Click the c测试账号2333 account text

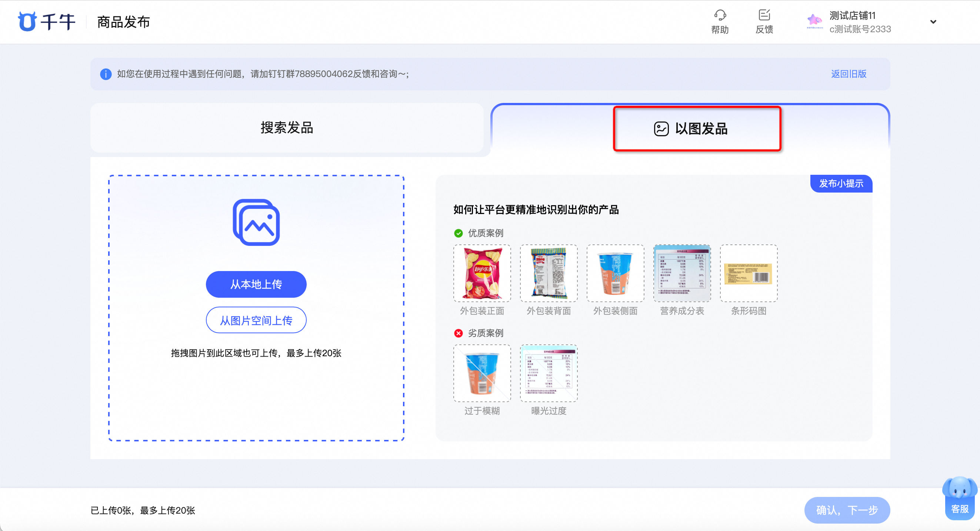tap(860, 29)
